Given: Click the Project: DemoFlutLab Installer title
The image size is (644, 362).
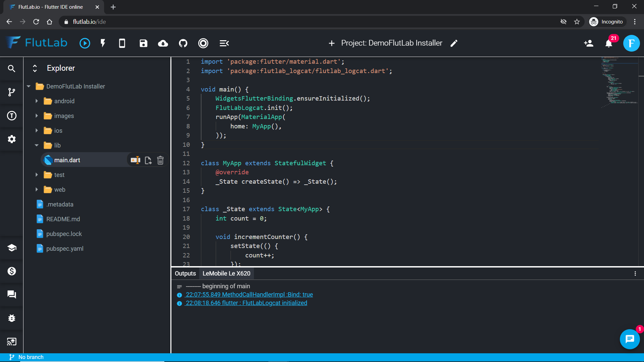Looking at the screenshot, I should point(392,43).
